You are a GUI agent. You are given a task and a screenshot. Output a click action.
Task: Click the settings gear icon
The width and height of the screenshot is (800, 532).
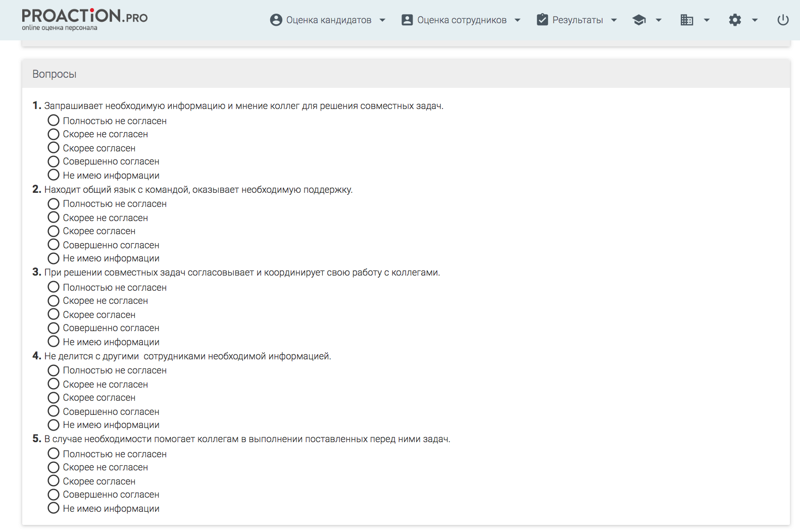click(x=735, y=20)
